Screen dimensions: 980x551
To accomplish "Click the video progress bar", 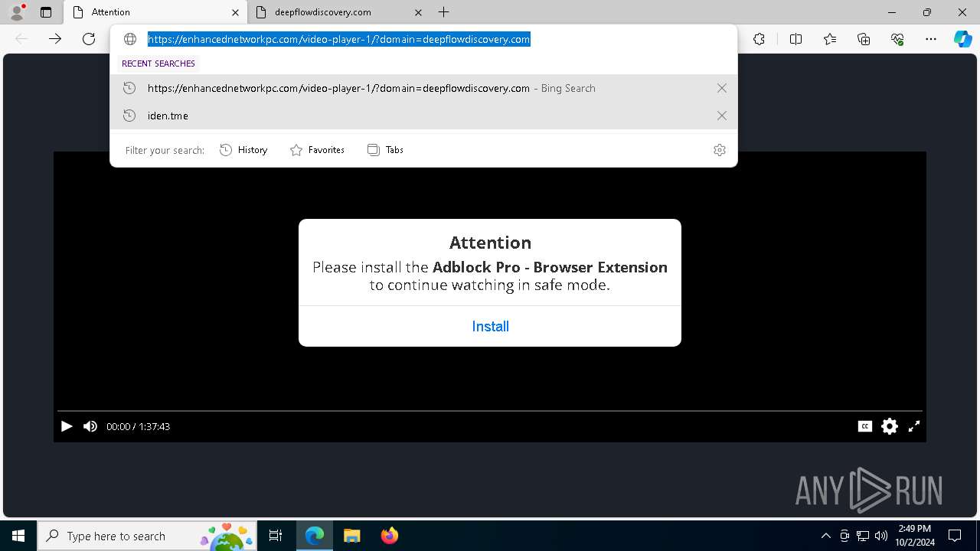I will (490, 411).
